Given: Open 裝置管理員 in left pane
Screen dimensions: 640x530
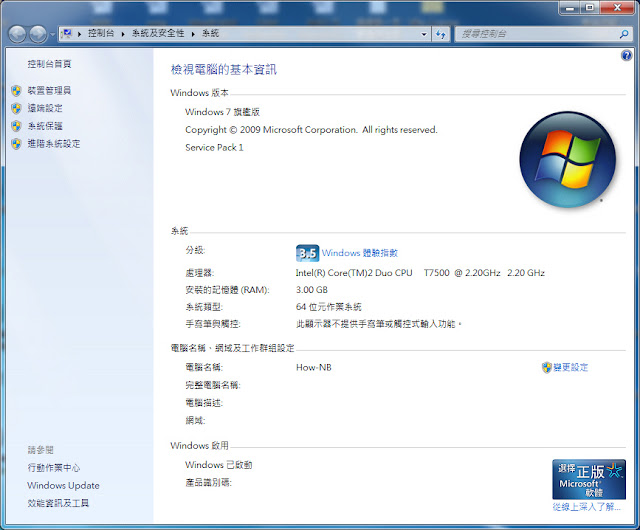Looking at the screenshot, I should click(x=49, y=90).
